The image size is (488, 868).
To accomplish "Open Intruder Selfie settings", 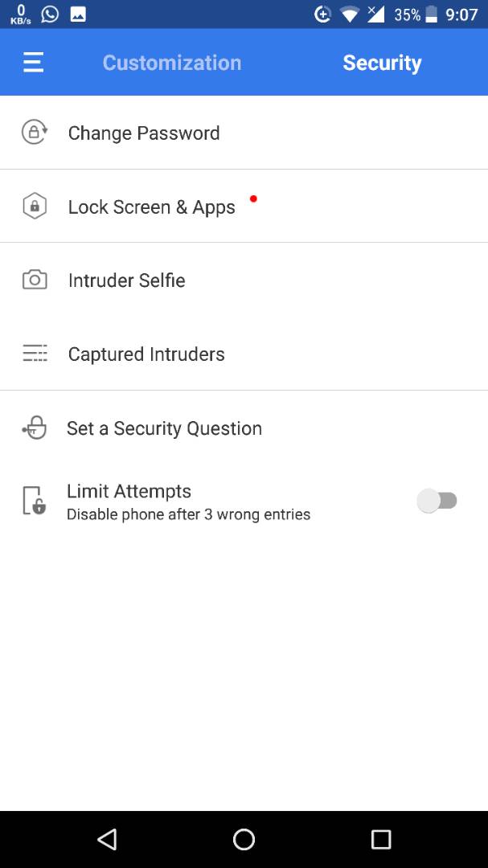I will [127, 280].
